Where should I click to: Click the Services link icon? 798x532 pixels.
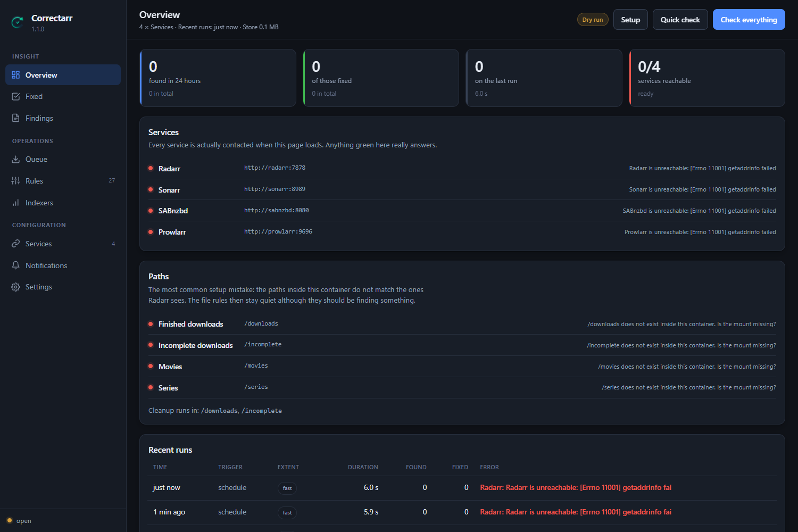tap(16, 244)
